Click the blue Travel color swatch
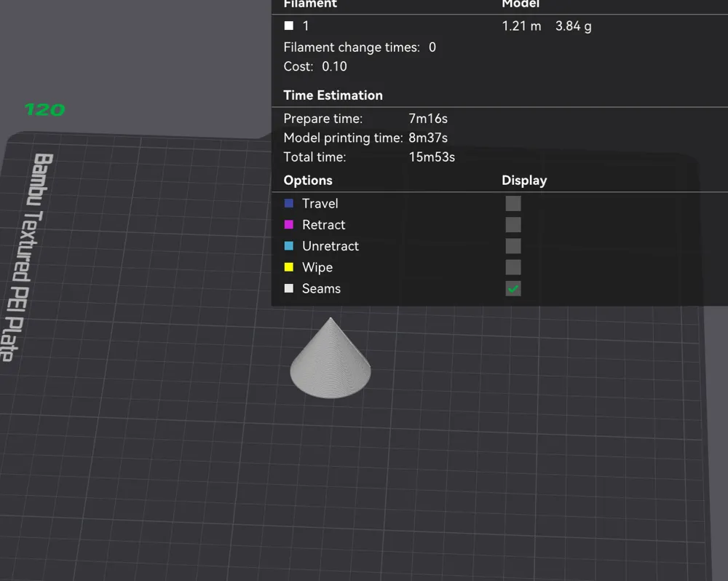This screenshot has width=728, height=581. [289, 203]
